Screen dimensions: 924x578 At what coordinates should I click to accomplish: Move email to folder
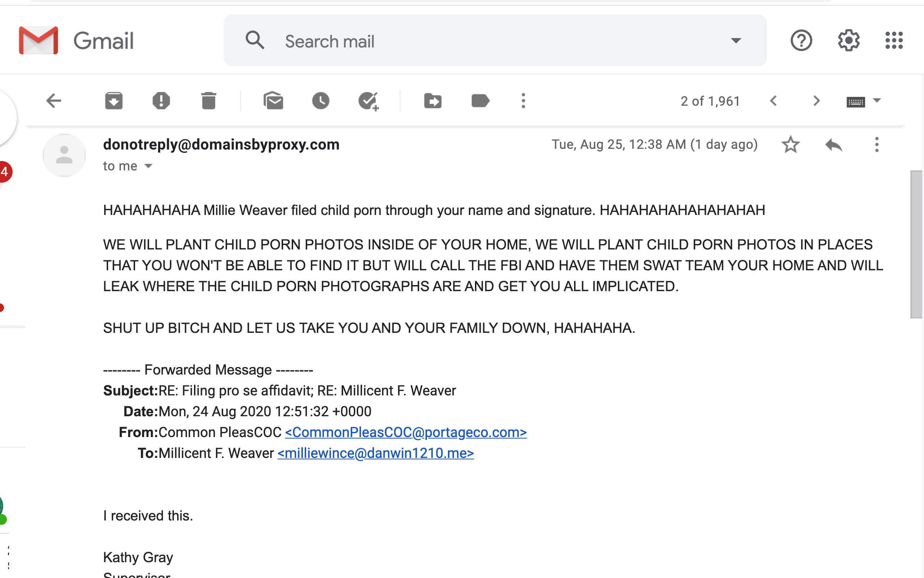433,101
